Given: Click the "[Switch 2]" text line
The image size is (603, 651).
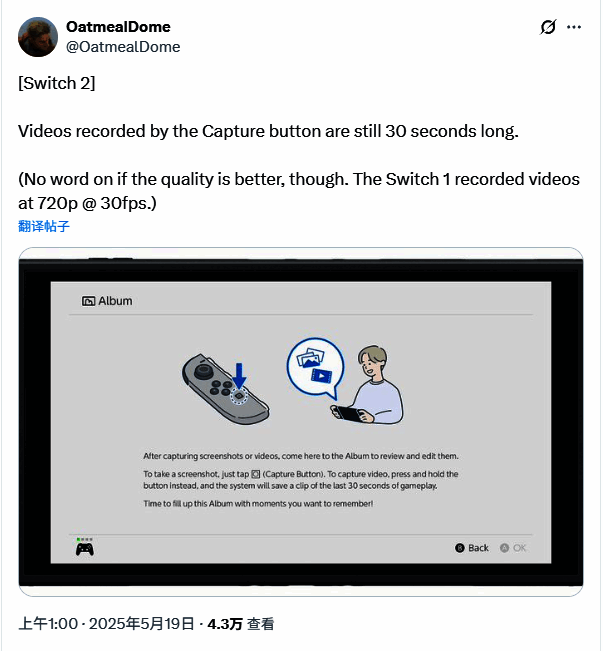Looking at the screenshot, I should 57,84.
